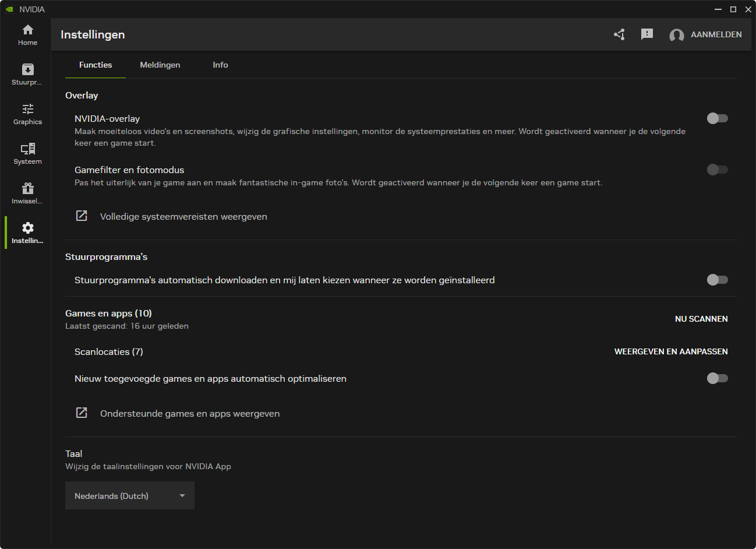The width and height of the screenshot is (756, 549).
Task: Toggle Gamefilter en fotomodus switch
Action: pyautogui.click(x=717, y=170)
